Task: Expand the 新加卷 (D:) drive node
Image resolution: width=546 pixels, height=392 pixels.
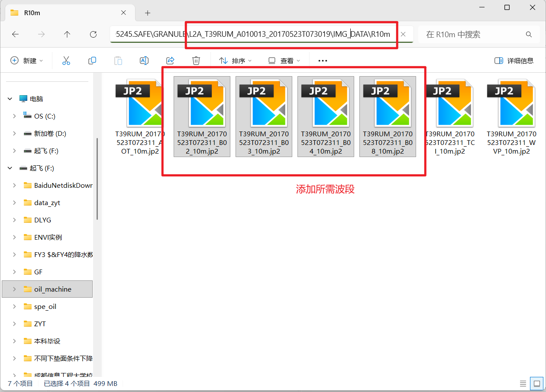Action: click(x=15, y=133)
